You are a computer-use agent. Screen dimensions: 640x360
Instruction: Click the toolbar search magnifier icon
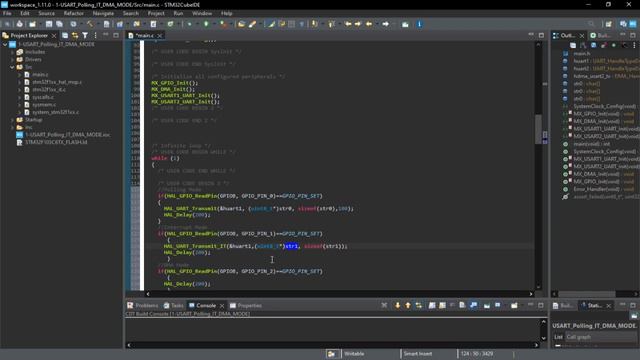click(x=591, y=24)
